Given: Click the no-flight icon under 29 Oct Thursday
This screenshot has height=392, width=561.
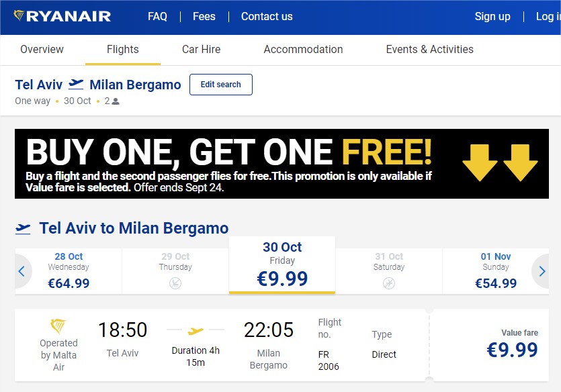Looking at the screenshot, I should (x=175, y=283).
